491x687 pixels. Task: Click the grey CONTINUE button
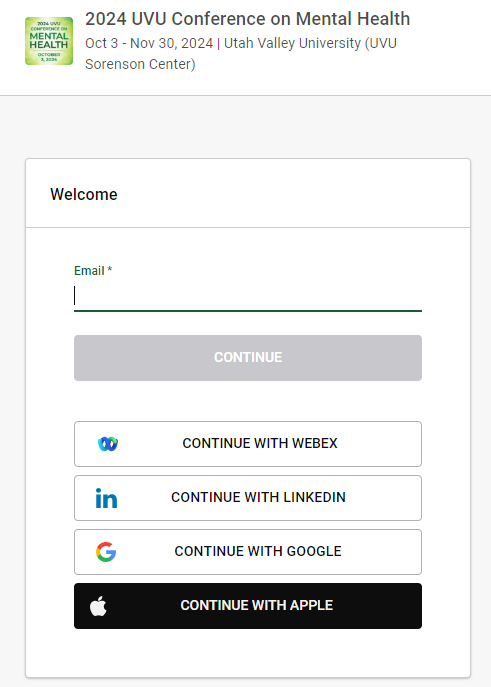tap(248, 358)
